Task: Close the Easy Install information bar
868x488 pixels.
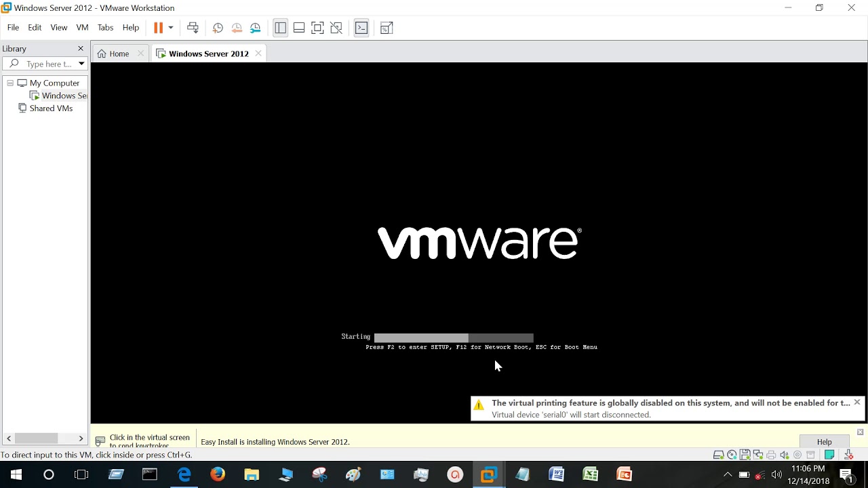Action: [x=861, y=432]
